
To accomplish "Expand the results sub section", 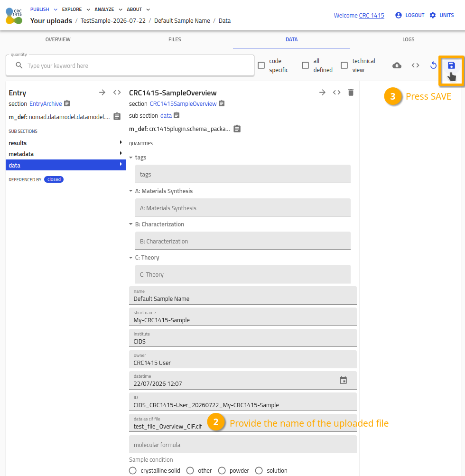I will click(x=65, y=143).
